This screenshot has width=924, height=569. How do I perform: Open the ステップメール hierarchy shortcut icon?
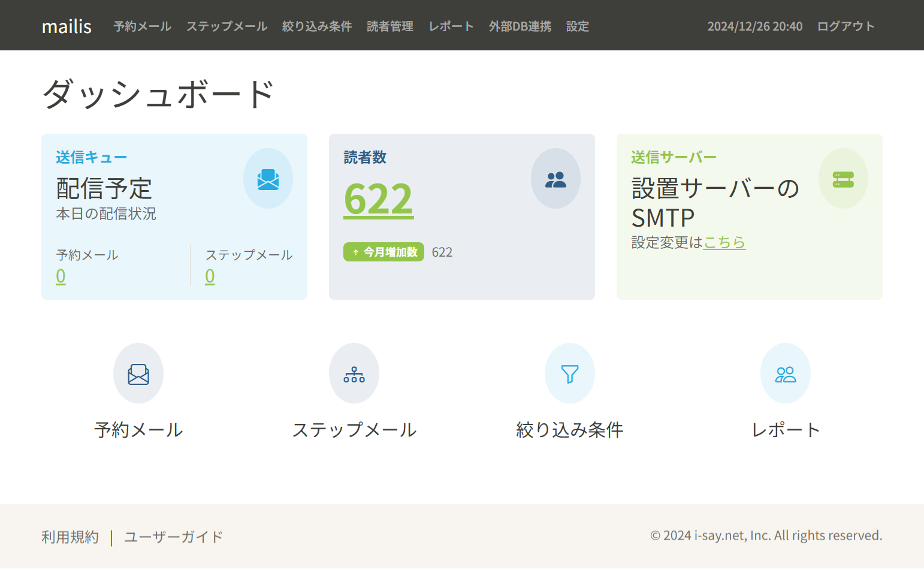[354, 374]
